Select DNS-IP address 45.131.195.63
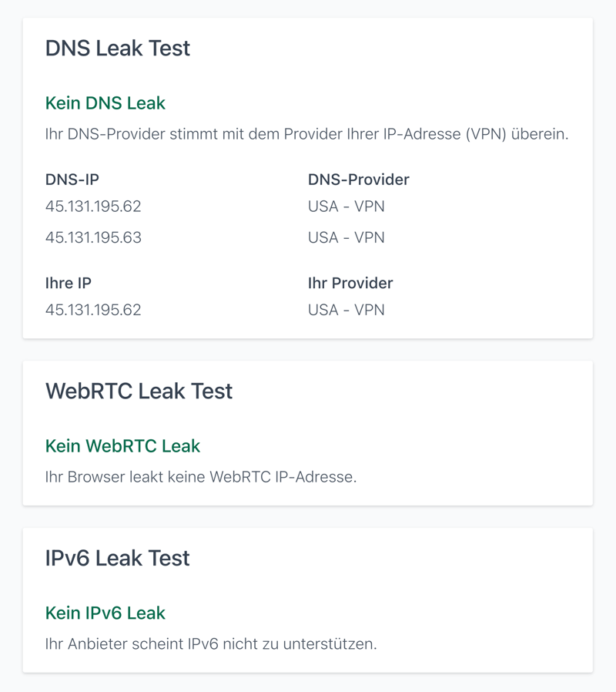This screenshot has width=616, height=692. 93,237
